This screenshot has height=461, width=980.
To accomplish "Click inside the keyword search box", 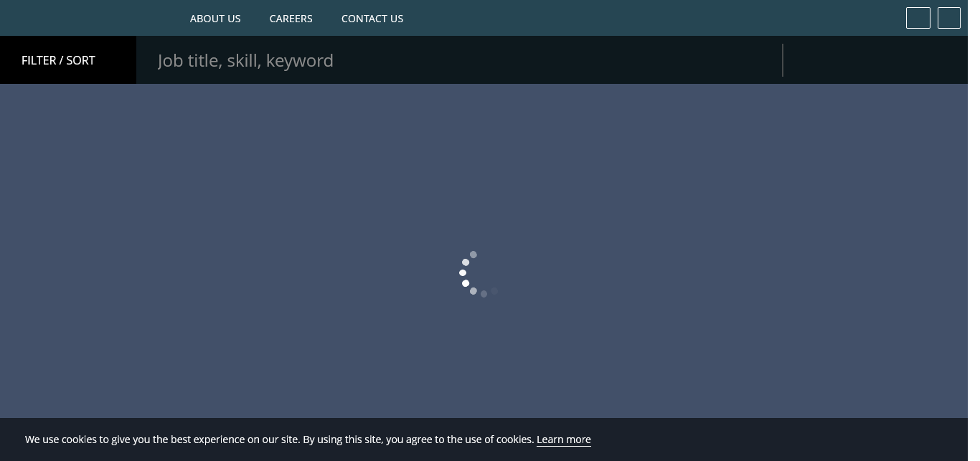I will 459,60.
